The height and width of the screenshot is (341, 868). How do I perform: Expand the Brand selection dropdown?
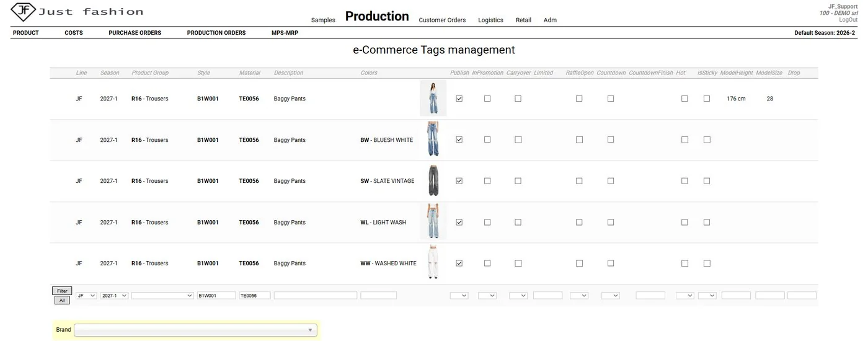pos(195,330)
